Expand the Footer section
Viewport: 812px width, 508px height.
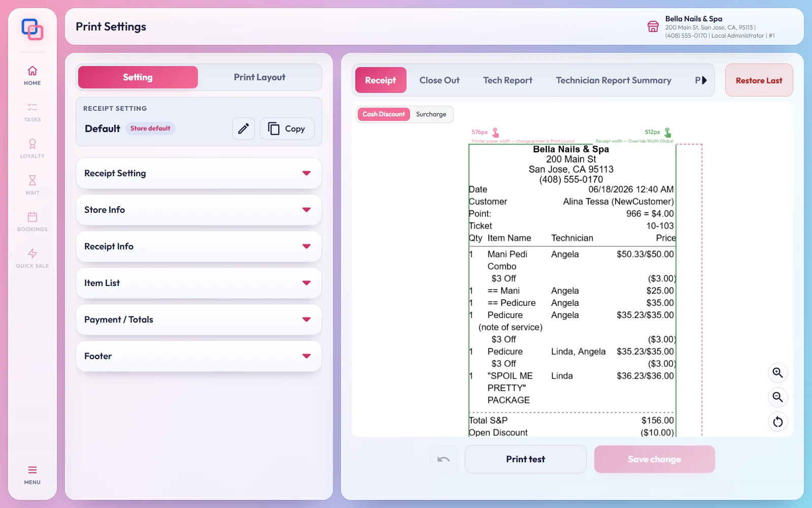coord(199,356)
